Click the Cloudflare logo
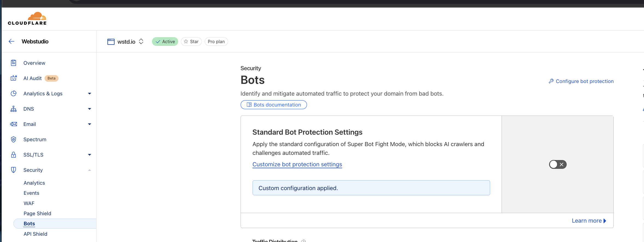The width and height of the screenshot is (644, 242). (27, 19)
